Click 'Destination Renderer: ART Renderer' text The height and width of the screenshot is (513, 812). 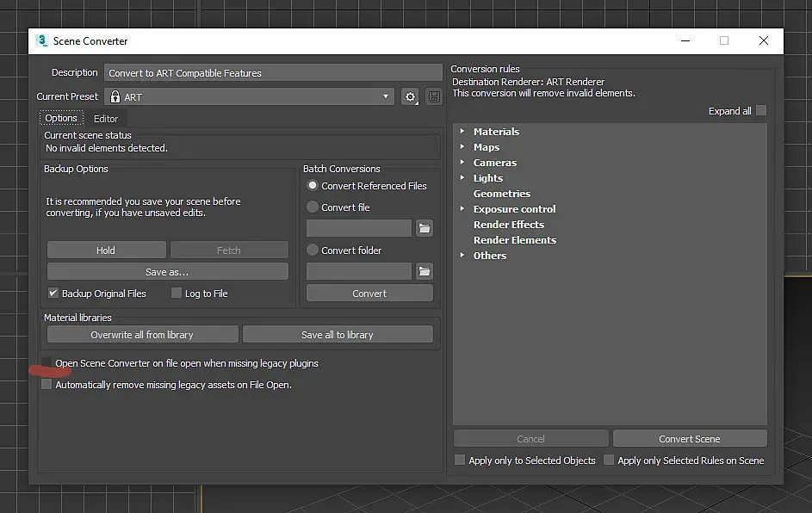(528, 82)
